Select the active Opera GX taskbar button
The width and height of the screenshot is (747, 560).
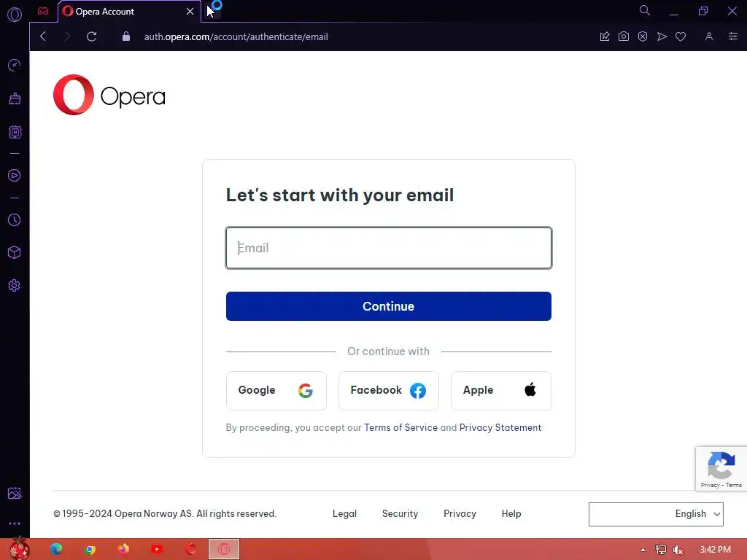point(224,549)
